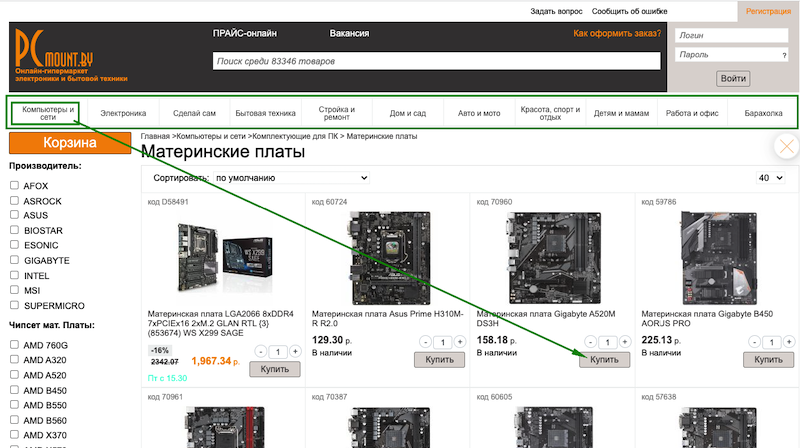Open Компьютеры и сети category
The image size is (800, 448).
[47, 113]
